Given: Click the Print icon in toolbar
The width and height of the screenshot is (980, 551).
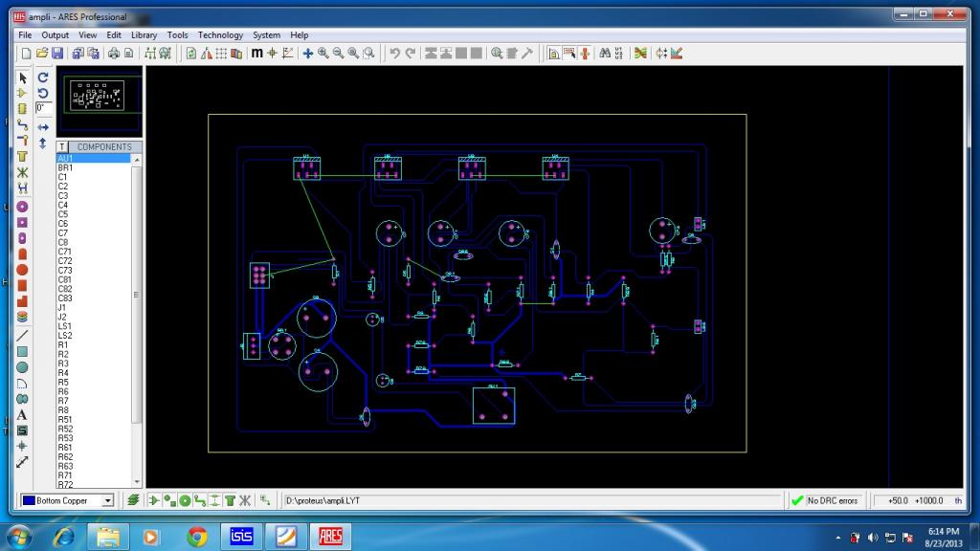Looking at the screenshot, I should coord(114,54).
